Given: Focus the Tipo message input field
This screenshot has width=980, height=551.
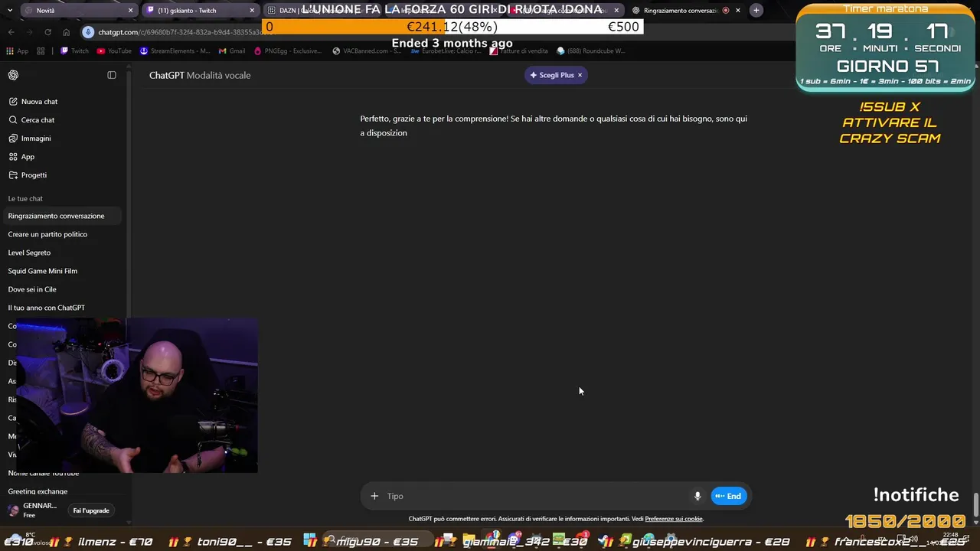Looking at the screenshot, I should [x=536, y=496].
